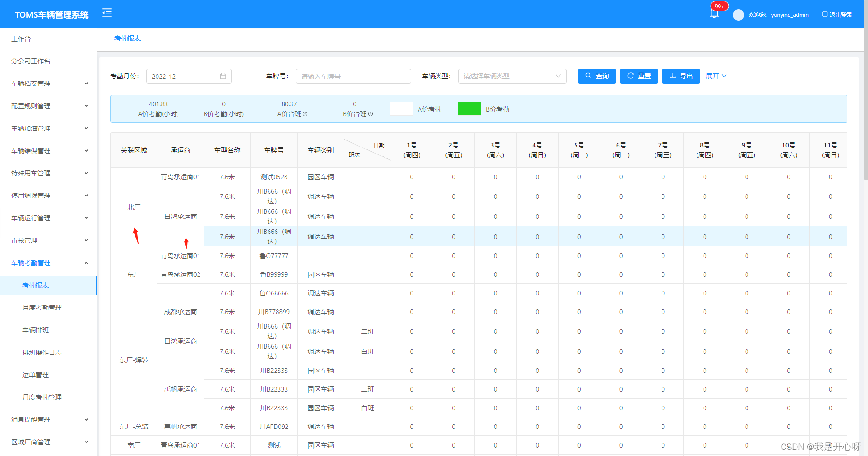Focus the 车牌号 input field
The height and width of the screenshot is (456, 868).
(353, 76)
